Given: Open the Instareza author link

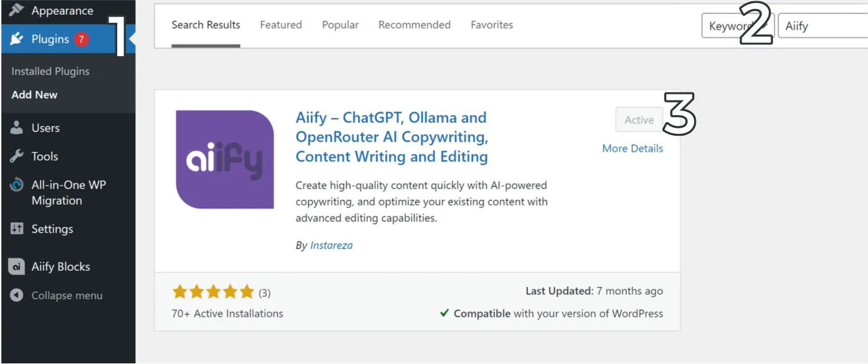Looking at the screenshot, I should click(x=331, y=246).
